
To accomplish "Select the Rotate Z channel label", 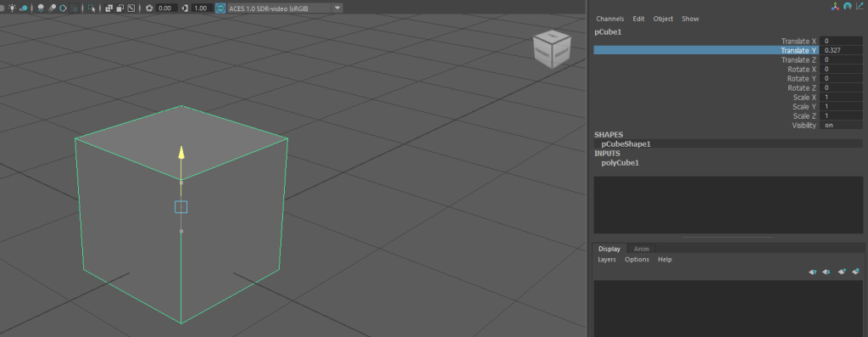I will click(x=802, y=87).
